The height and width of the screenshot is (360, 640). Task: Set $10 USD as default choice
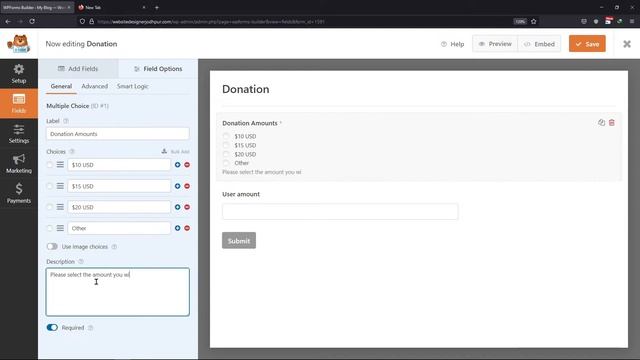pyautogui.click(x=50, y=164)
